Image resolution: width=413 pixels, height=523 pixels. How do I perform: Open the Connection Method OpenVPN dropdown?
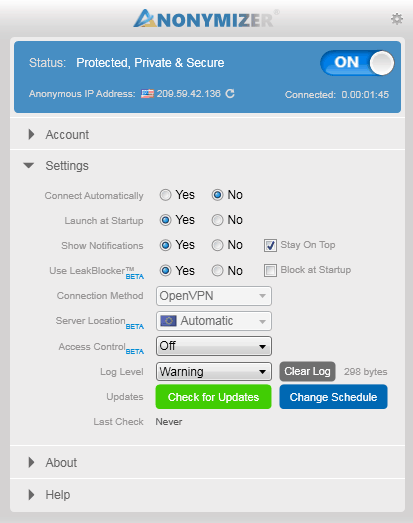tap(214, 296)
